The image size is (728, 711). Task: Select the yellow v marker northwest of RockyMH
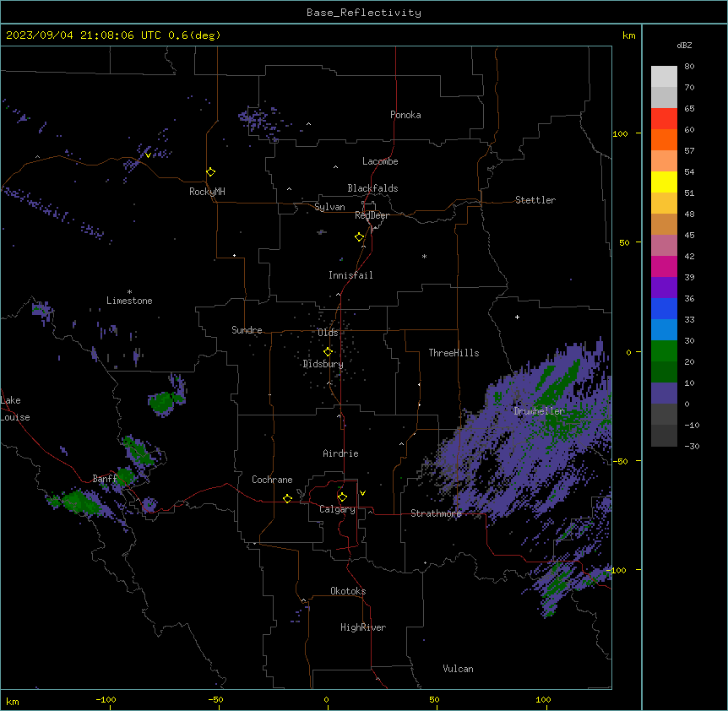click(148, 155)
